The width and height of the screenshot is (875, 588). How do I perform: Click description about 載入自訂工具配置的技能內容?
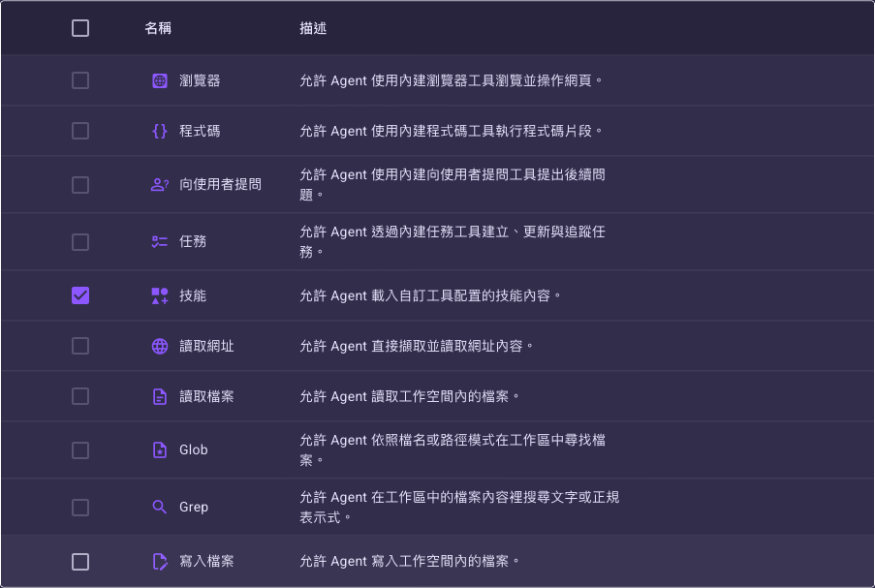(x=430, y=295)
